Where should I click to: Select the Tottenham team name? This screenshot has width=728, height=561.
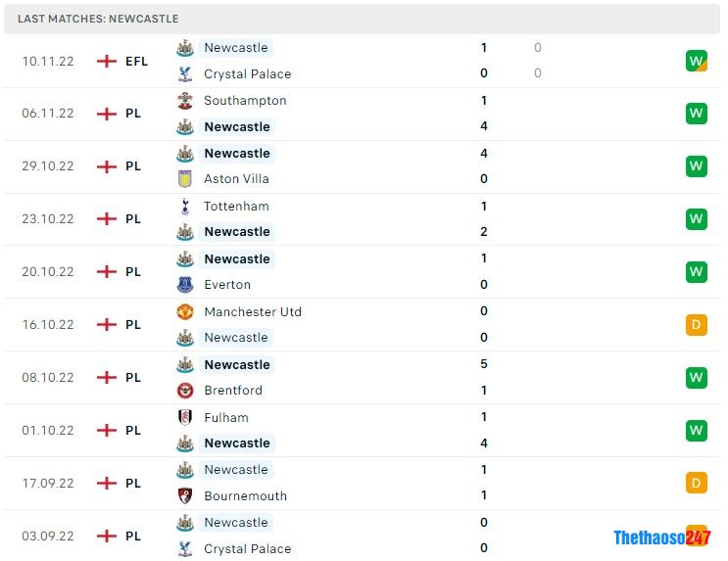236,207
